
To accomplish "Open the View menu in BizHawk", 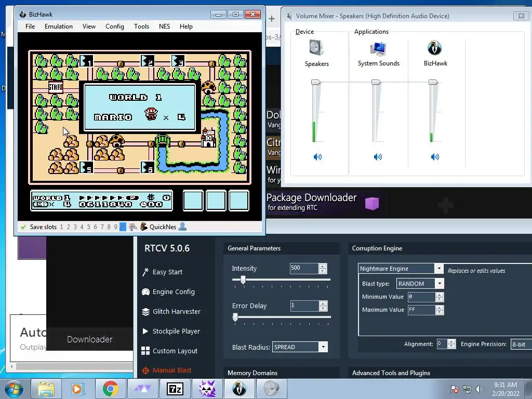I will 89,26.
